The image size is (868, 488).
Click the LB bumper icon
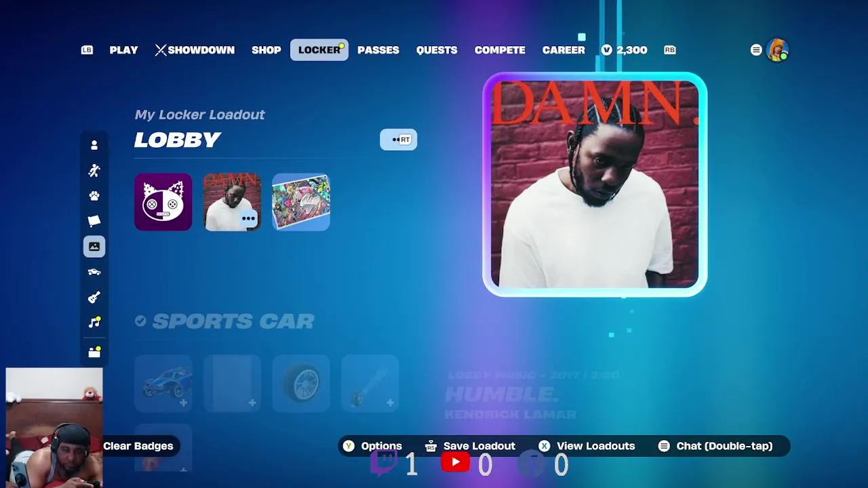coord(87,50)
